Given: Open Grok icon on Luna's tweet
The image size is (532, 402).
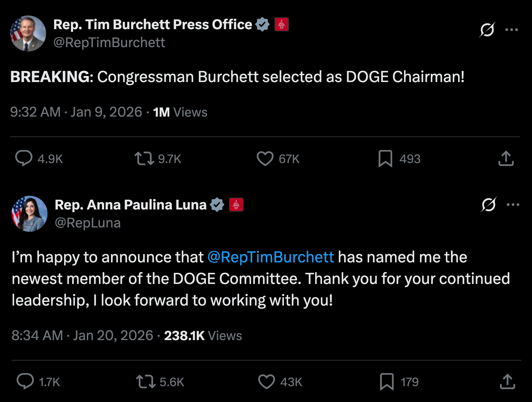Looking at the screenshot, I should [488, 205].
